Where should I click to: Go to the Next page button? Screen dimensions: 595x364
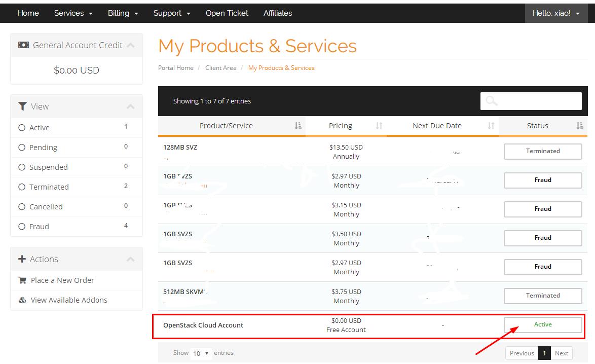(x=561, y=353)
